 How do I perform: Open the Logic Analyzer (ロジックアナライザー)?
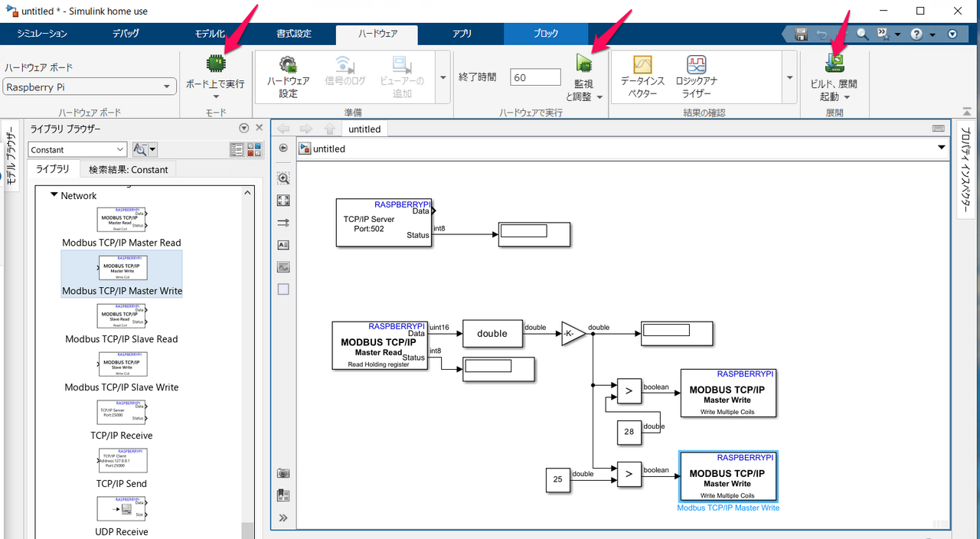click(x=696, y=65)
